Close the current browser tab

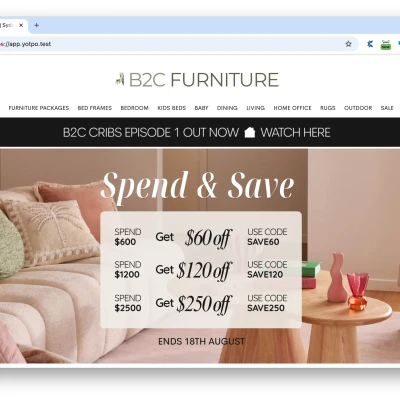point(21,25)
